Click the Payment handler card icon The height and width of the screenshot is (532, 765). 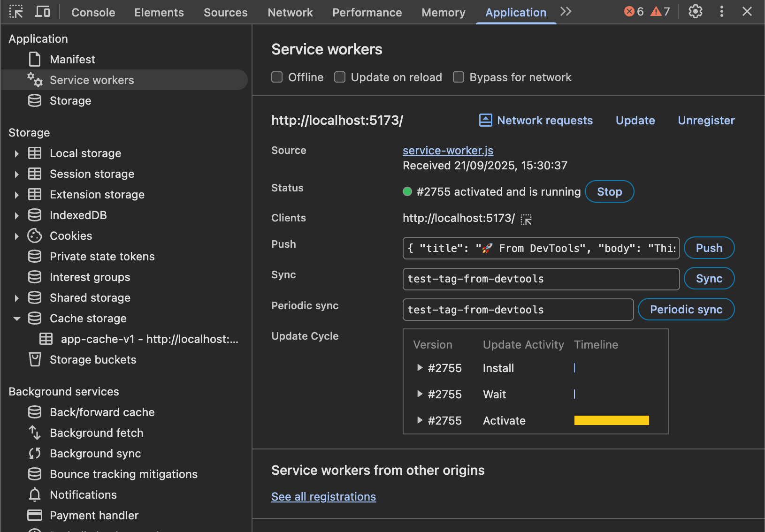35,516
